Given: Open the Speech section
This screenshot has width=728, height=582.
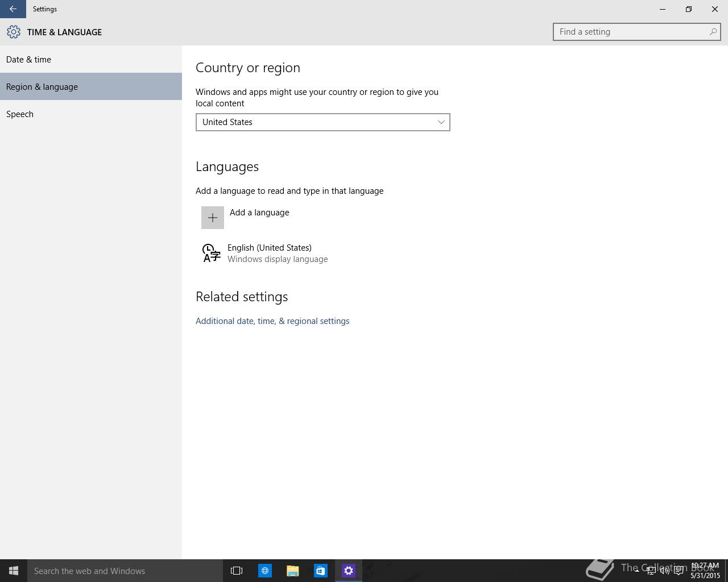Looking at the screenshot, I should (x=91, y=114).
